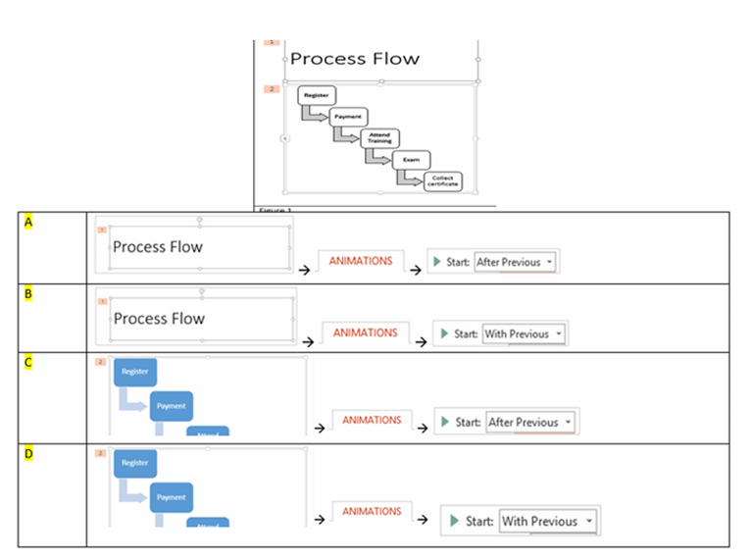
Task: Click the green Start triangle in row C
Action: [x=445, y=422]
